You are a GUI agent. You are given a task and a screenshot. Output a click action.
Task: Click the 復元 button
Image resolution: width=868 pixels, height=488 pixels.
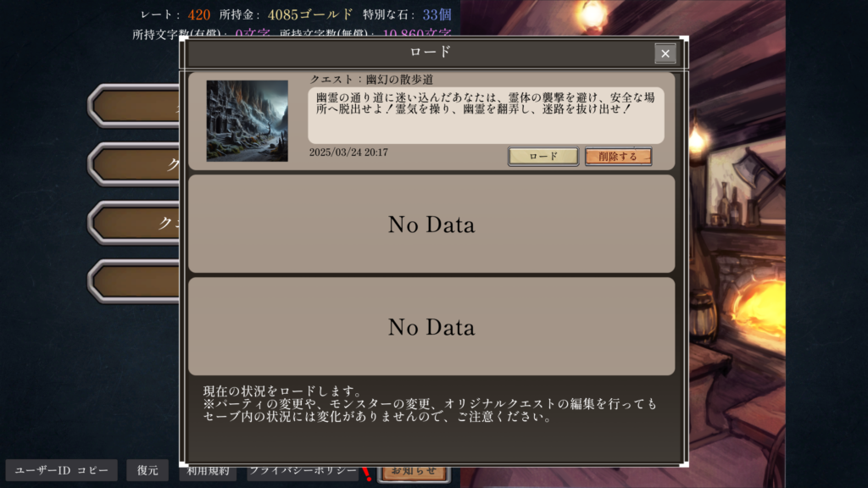point(147,470)
